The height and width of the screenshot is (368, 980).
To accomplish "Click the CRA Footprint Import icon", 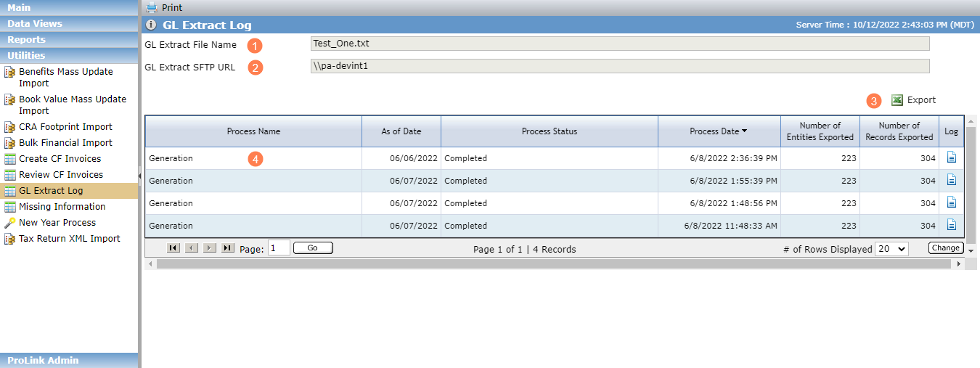I will click(x=10, y=127).
